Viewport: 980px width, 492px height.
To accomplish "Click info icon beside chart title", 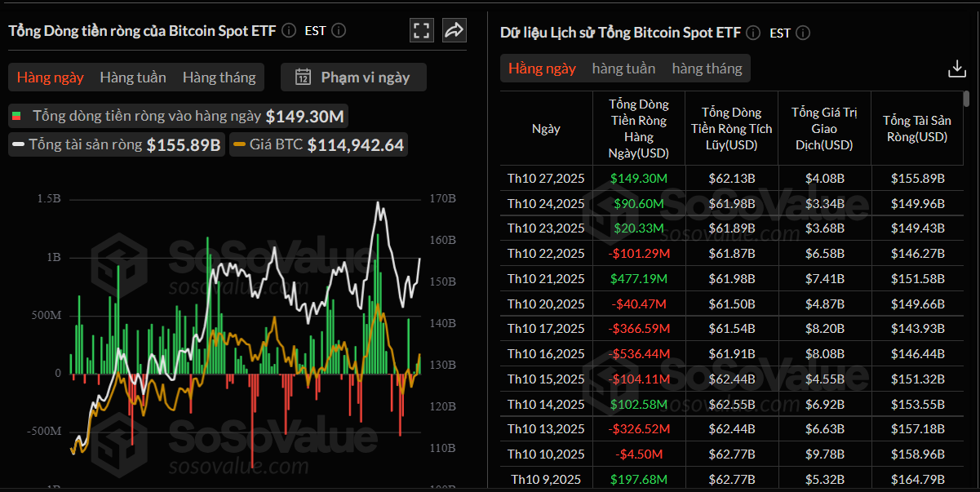I will point(289,31).
